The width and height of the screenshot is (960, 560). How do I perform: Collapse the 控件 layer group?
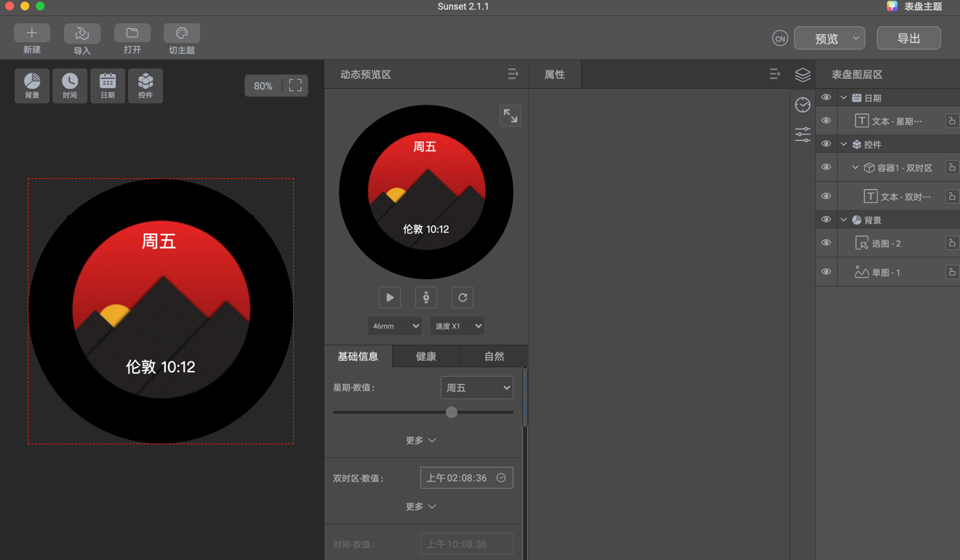pyautogui.click(x=843, y=143)
